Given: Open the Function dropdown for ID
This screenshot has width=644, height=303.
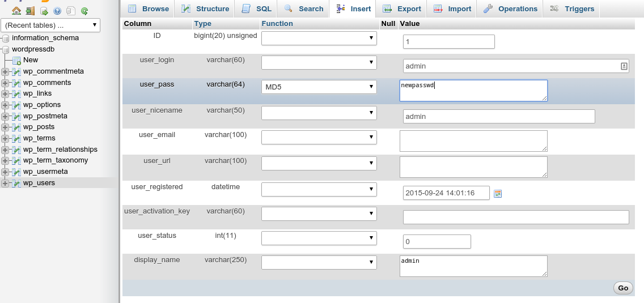Looking at the screenshot, I should [319, 39].
